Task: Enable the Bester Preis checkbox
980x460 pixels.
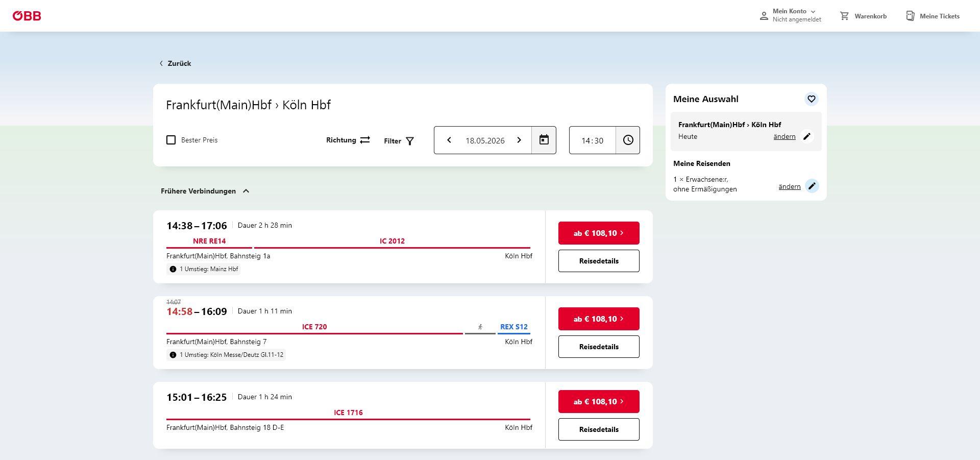Action: click(171, 140)
